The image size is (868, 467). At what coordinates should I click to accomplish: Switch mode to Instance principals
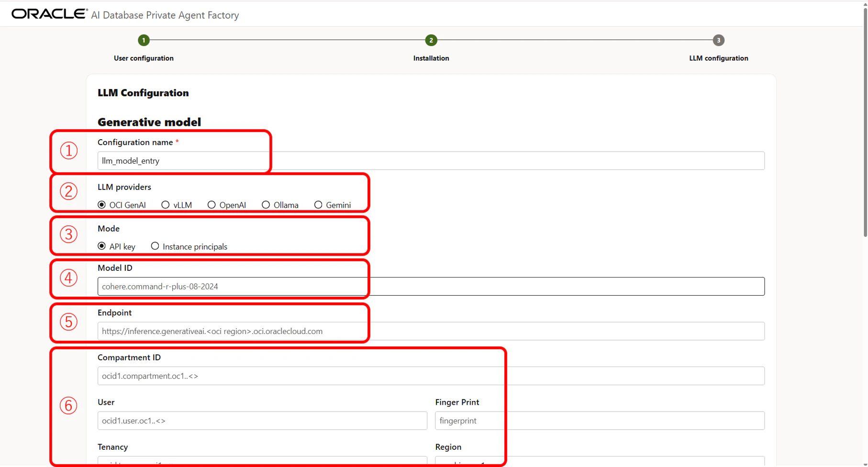155,246
